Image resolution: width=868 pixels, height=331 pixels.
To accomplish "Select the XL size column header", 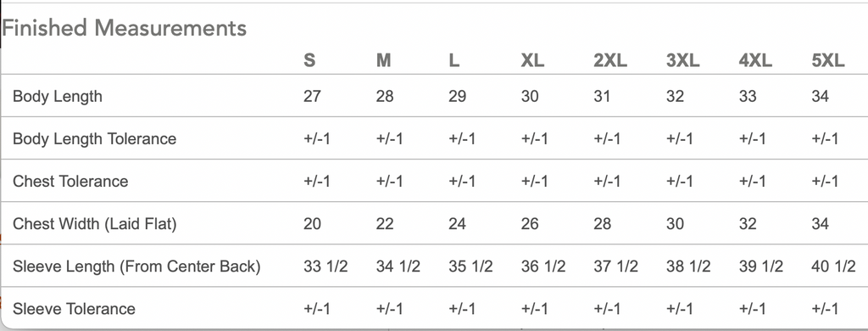I will point(532,60).
